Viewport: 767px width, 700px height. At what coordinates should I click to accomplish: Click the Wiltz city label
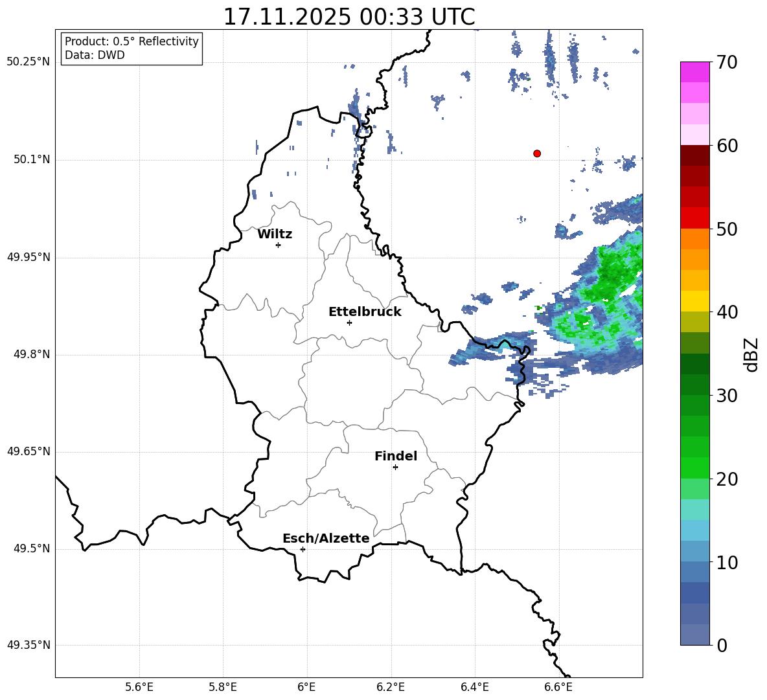coord(275,234)
